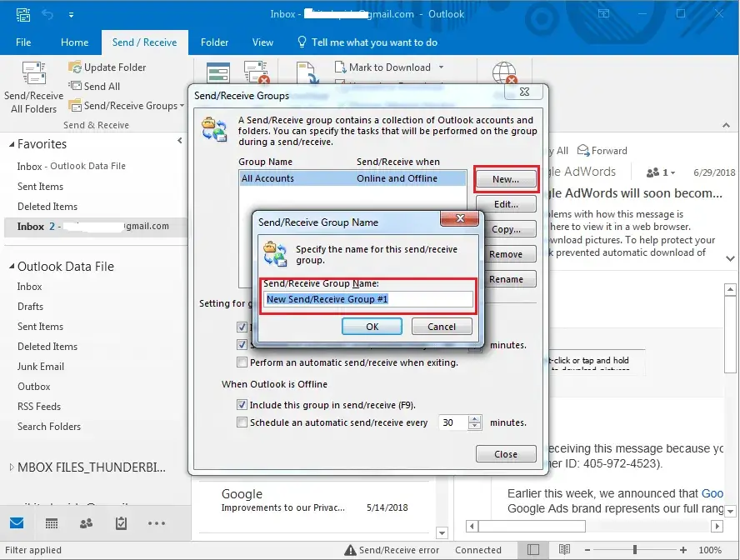Click the Send/Receive Group Name text field
Viewport: 740px width, 560px height.
point(368,299)
